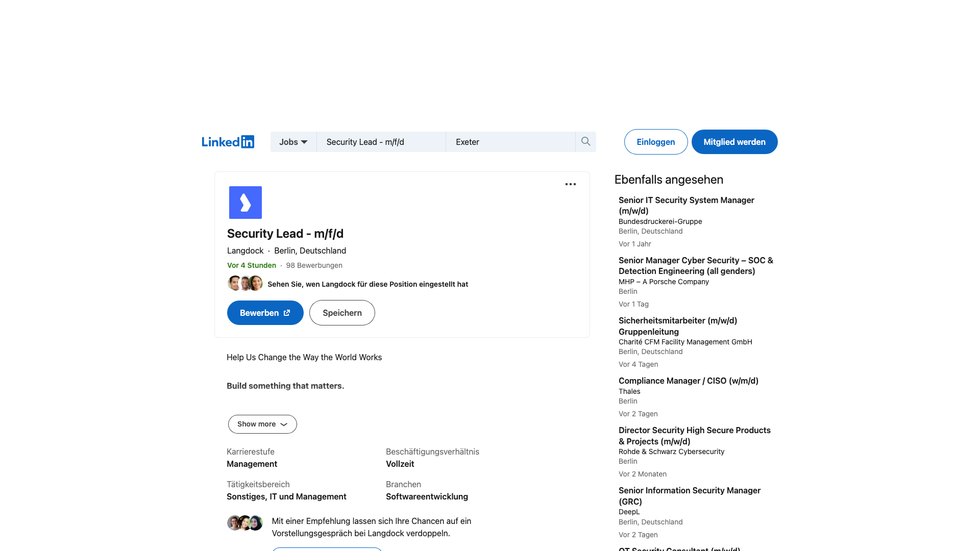Click 'Help Us Change the Way' line
This screenshot has height=551, width=980.
(304, 357)
